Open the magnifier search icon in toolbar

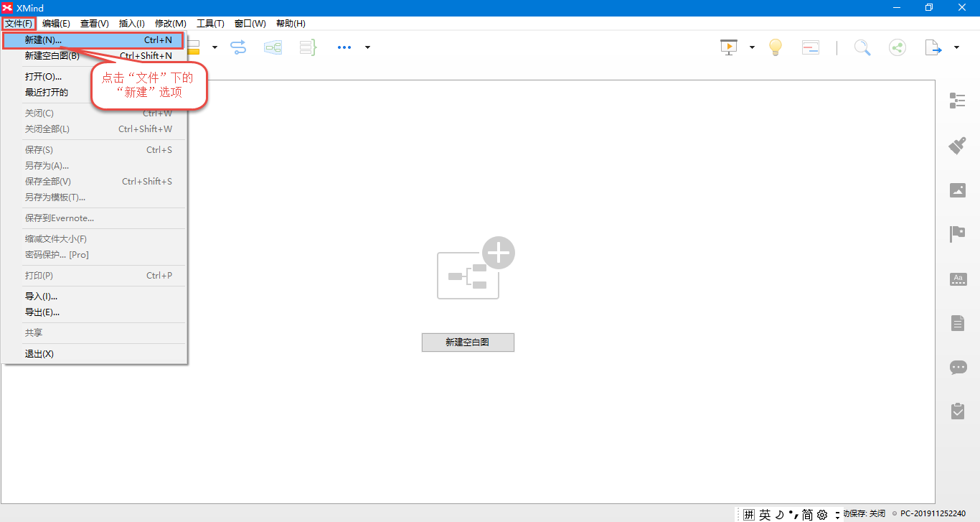862,47
